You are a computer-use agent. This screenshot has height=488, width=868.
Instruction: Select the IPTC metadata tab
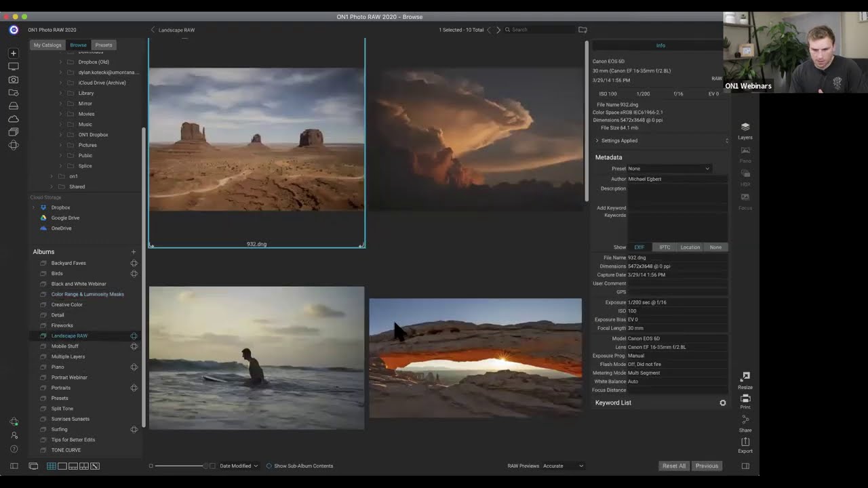665,247
